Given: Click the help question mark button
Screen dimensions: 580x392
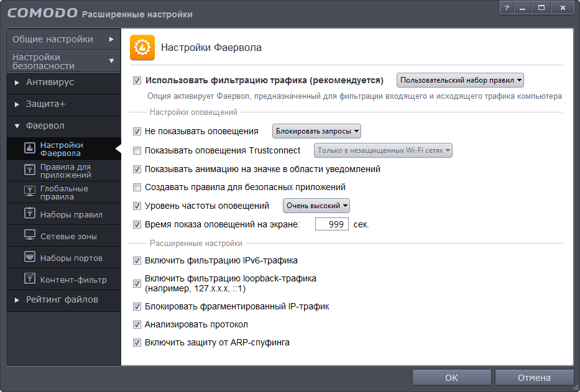Looking at the screenshot, I should pyautogui.click(x=507, y=8).
